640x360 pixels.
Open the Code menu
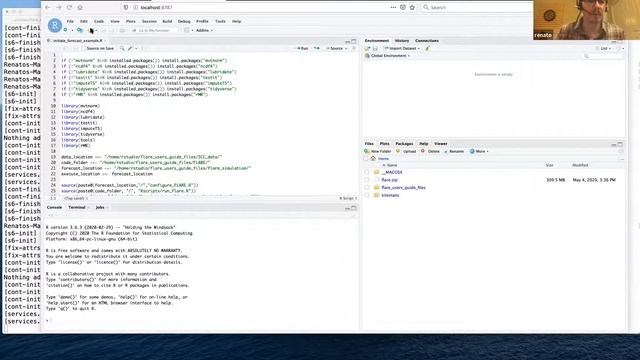99,21
